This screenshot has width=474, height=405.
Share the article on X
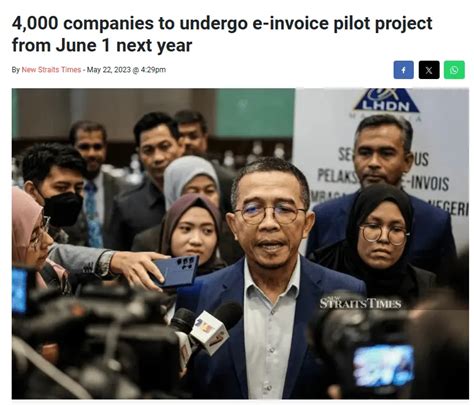[429, 70]
